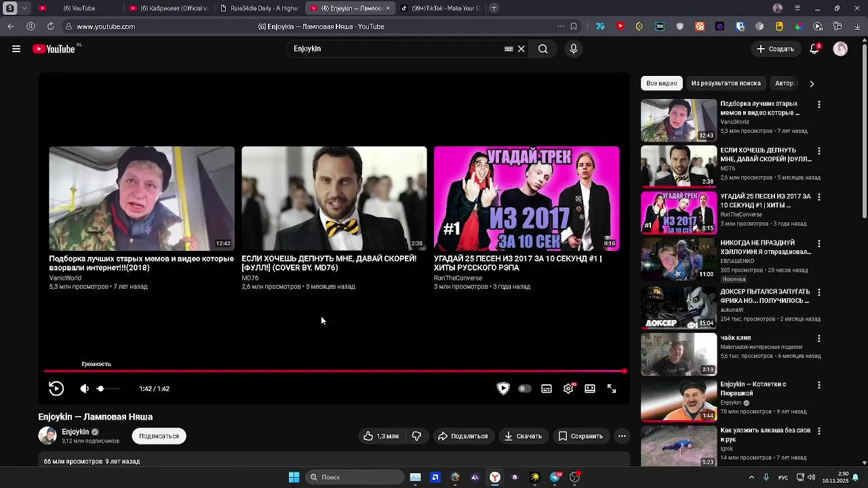
Task: Open menu for чаёк клип video
Action: pos(818,338)
